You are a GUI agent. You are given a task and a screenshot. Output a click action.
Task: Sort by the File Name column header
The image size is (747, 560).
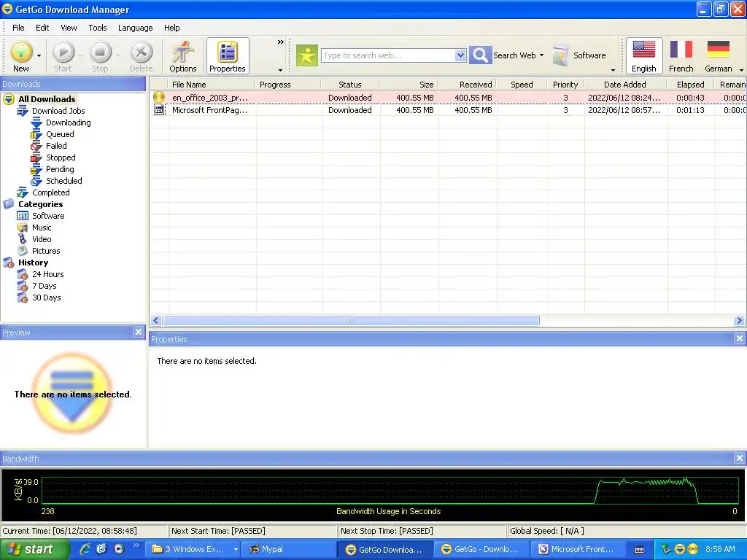pyautogui.click(x=212, y=85)
